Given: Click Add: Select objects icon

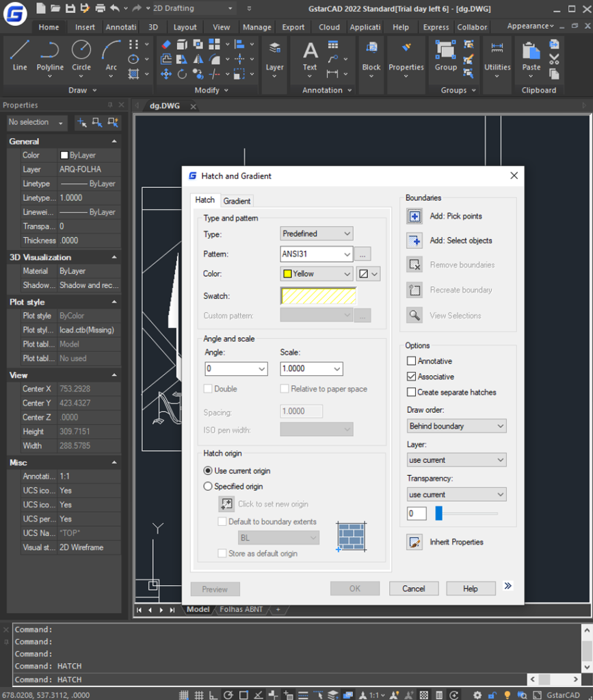Looking at the screenshot, I should (414, 241).
